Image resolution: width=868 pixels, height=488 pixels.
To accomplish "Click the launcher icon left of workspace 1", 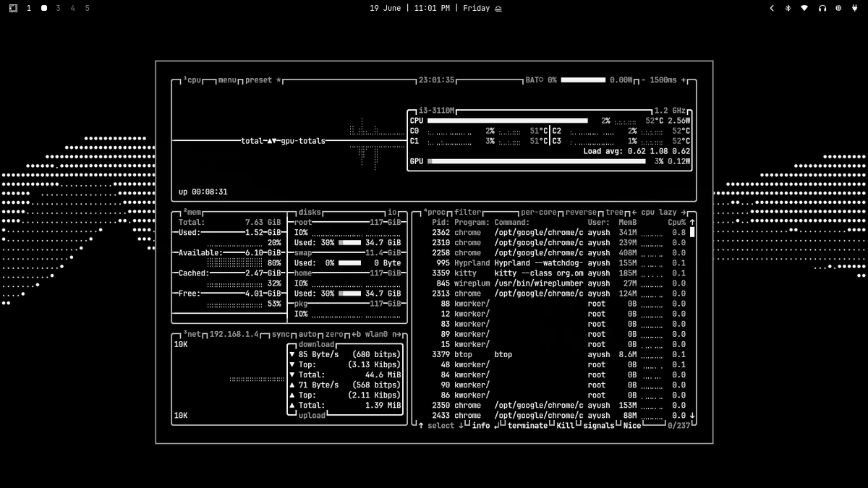I will (13, 8).
